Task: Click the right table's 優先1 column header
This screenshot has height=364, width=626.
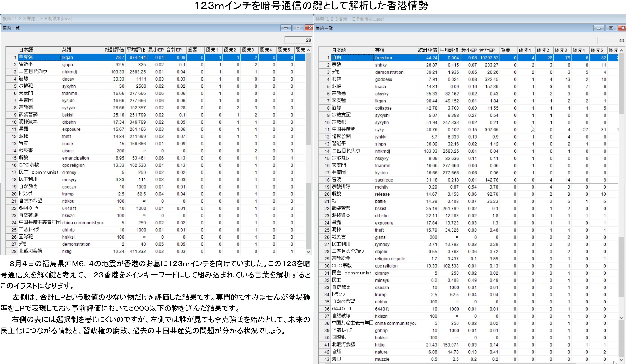Action: click(526, 50)
